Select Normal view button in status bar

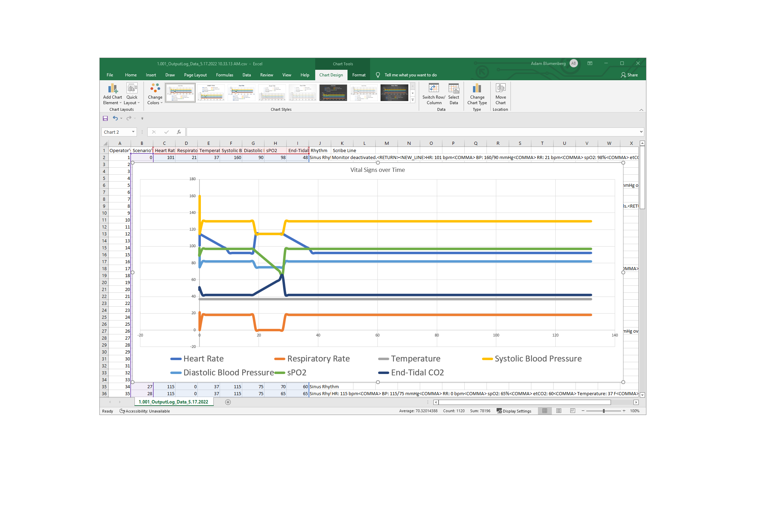tap(545, 411)
